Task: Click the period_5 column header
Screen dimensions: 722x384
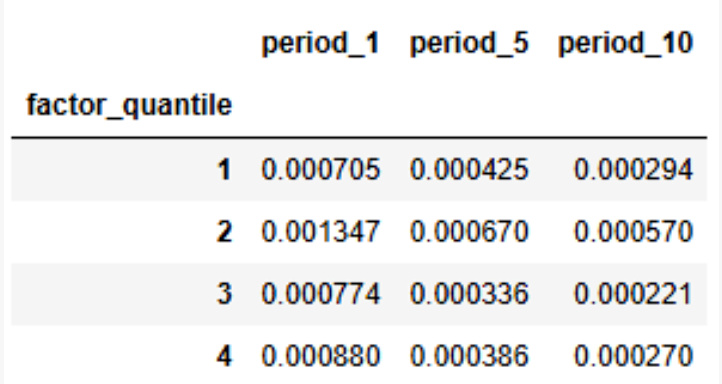Action: coord(469,45)
